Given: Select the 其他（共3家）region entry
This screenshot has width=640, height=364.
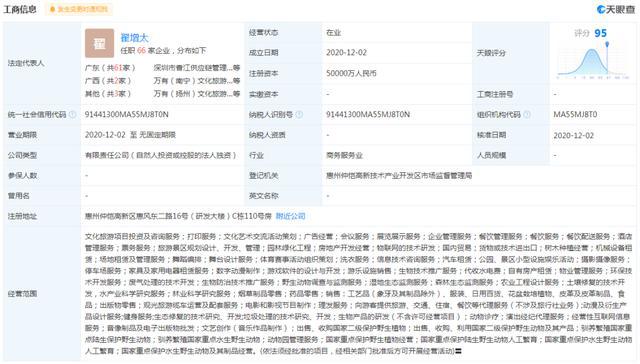Looking at the screenshot, I should [108, 94].
